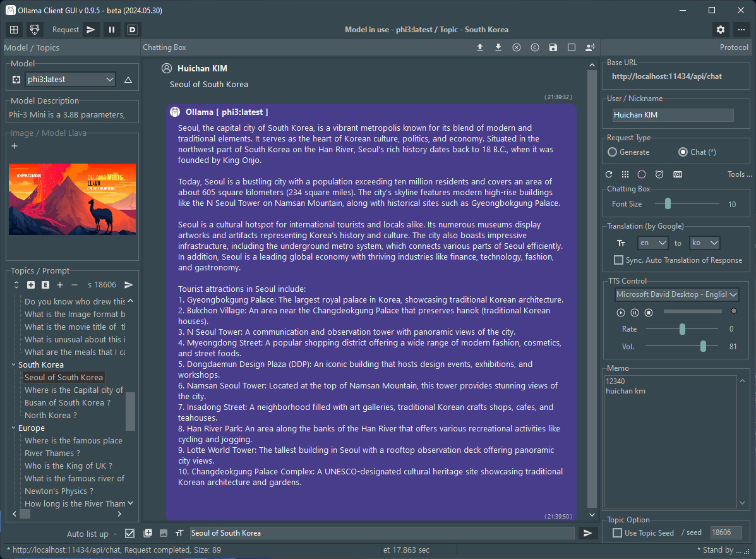Click the speaking person voice icon

(x=590, y=47)
